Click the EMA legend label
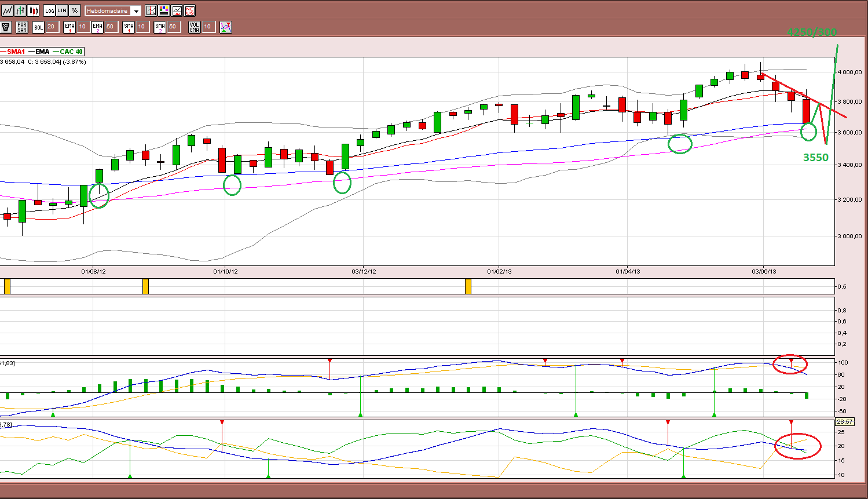Image resolution: width=868 pixels, height=499 pixels. coord(42,52)
